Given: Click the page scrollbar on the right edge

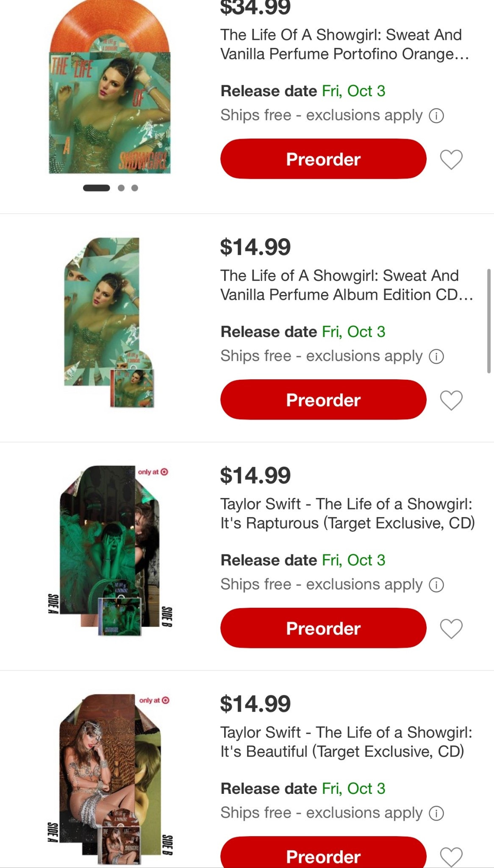Looking at the screenshot, I should (x=488, y=320).
